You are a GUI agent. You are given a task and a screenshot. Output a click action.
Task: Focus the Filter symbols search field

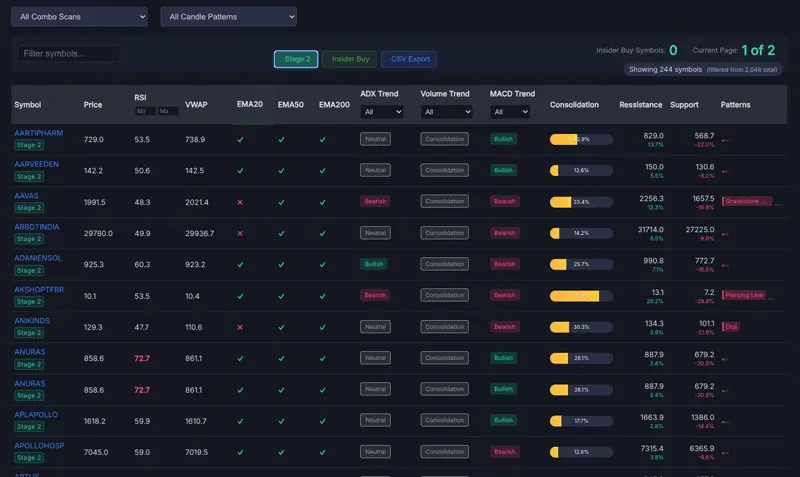coord(69,54)
